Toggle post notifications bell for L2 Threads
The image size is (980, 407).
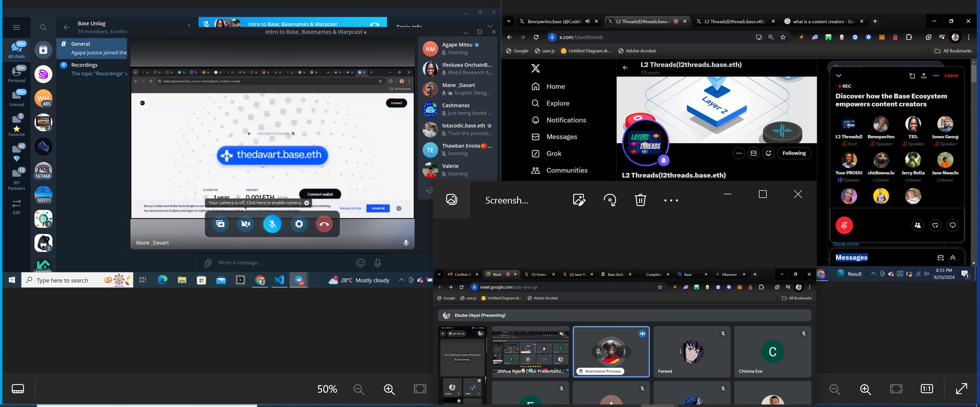coord(769,153)
